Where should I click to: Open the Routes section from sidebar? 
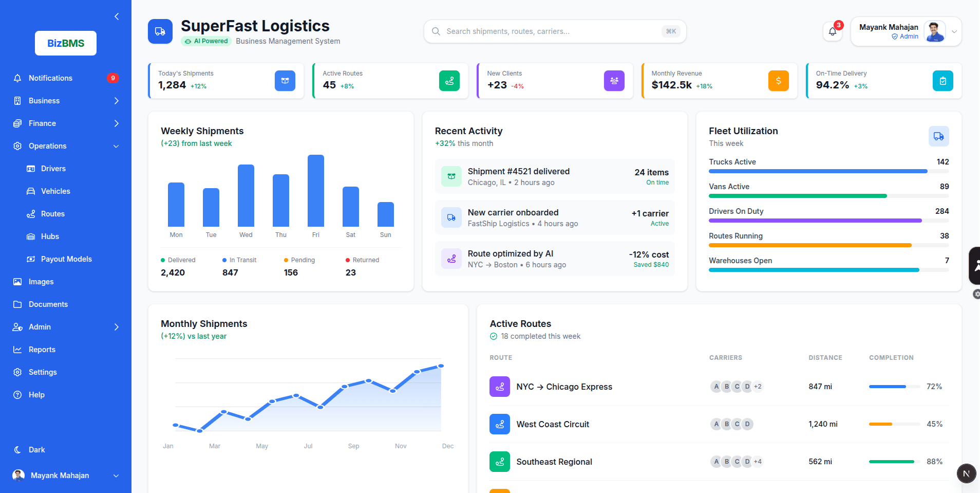(31, 213)
